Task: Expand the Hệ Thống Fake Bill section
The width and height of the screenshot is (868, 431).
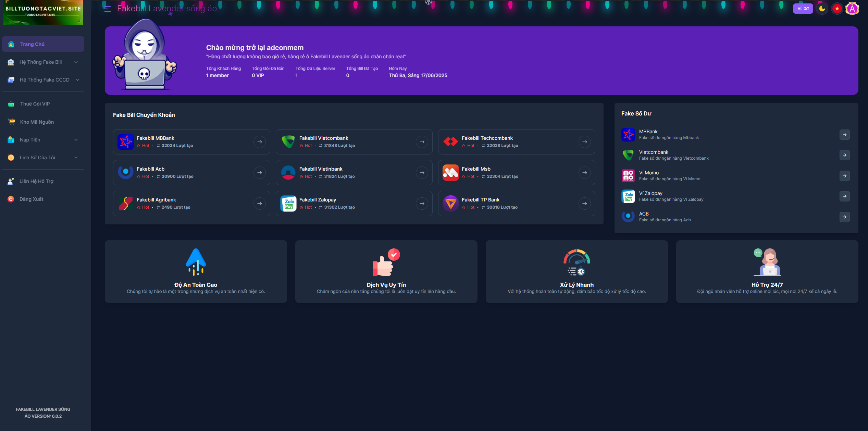Action: 43,62
